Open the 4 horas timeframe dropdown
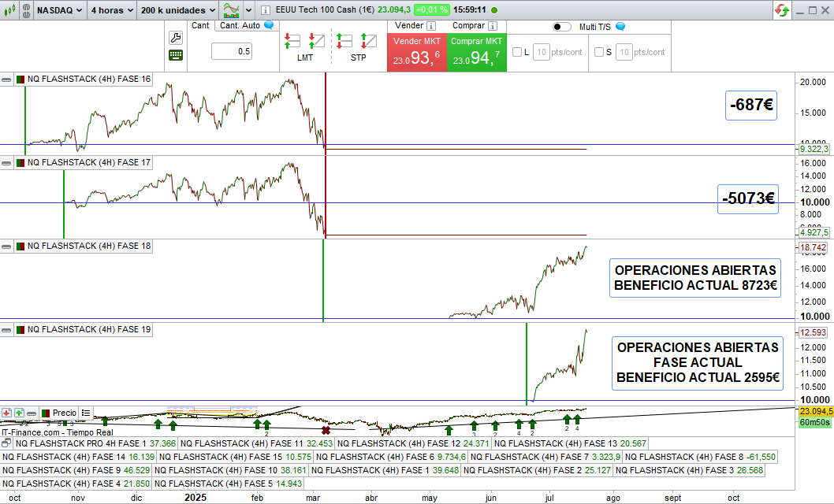The image size is (834, 504). coord(111,10)
